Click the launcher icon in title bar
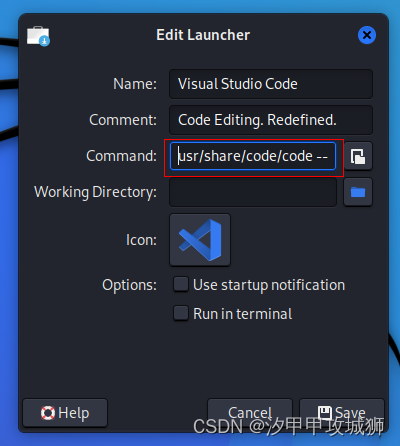This screenshot has height=446, width=400. coord(38,36)
